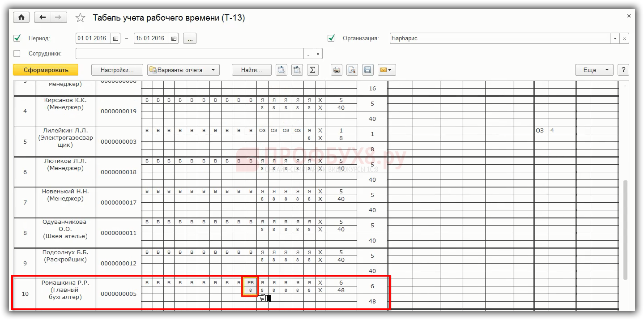The width and height of the screenshot is (644, 320).
Task: Open the Настройки... button
Action: point(117,70)
